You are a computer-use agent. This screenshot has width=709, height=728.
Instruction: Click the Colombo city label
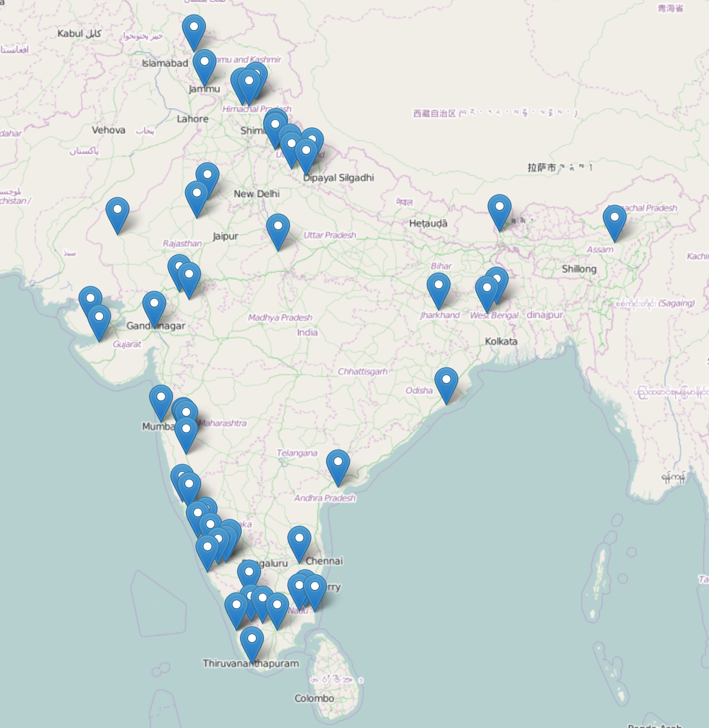click(x=314, y=698)
